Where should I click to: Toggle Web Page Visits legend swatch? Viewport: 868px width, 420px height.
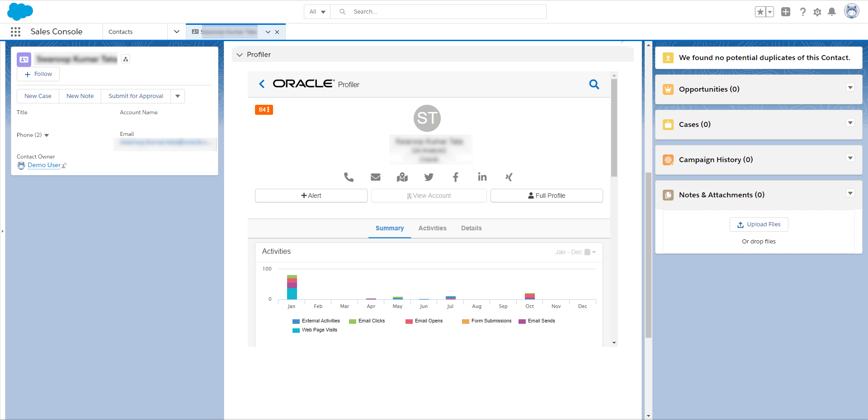[x=296, y=331]
